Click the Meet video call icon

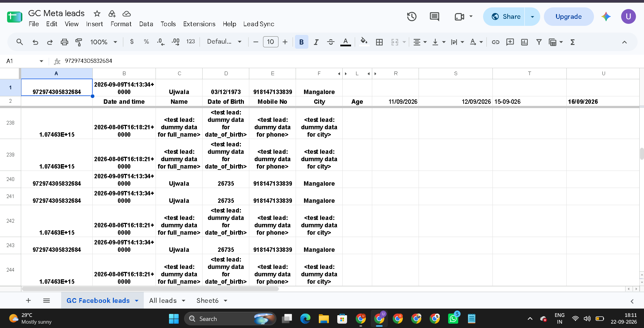click(x=459, y=16)
